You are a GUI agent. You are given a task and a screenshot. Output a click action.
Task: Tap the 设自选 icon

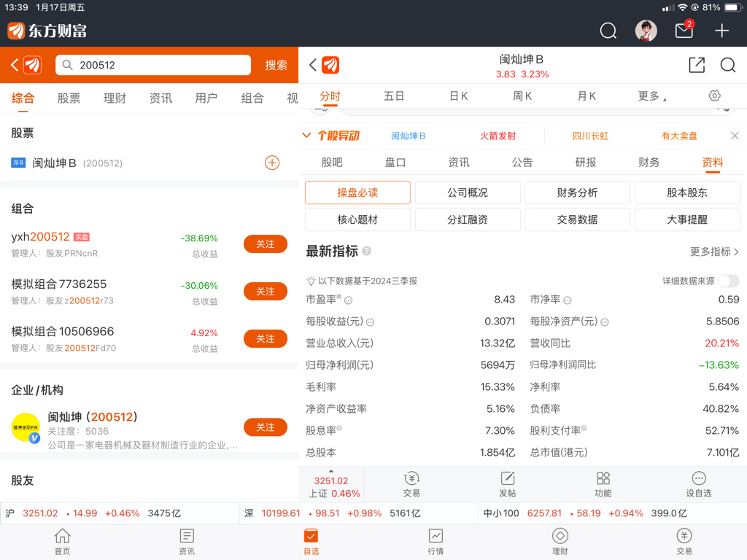pyautogui.click(x=698, y=484)
